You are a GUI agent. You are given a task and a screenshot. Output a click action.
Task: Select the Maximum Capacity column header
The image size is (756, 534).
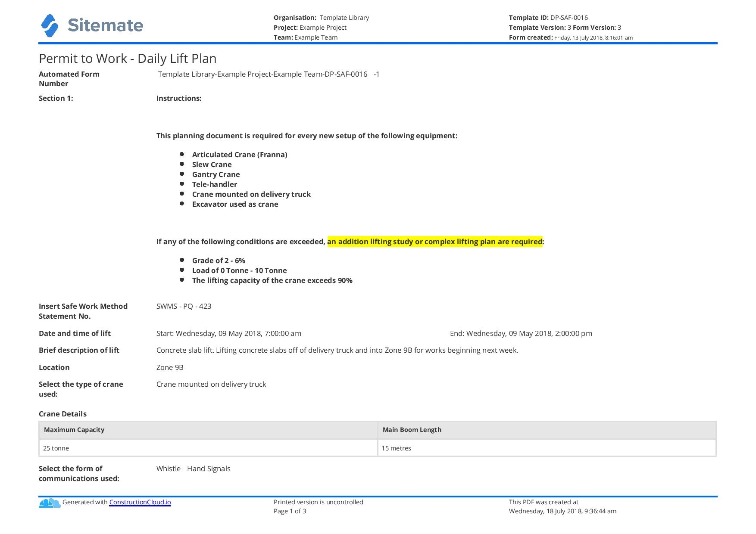click(74, 430)
